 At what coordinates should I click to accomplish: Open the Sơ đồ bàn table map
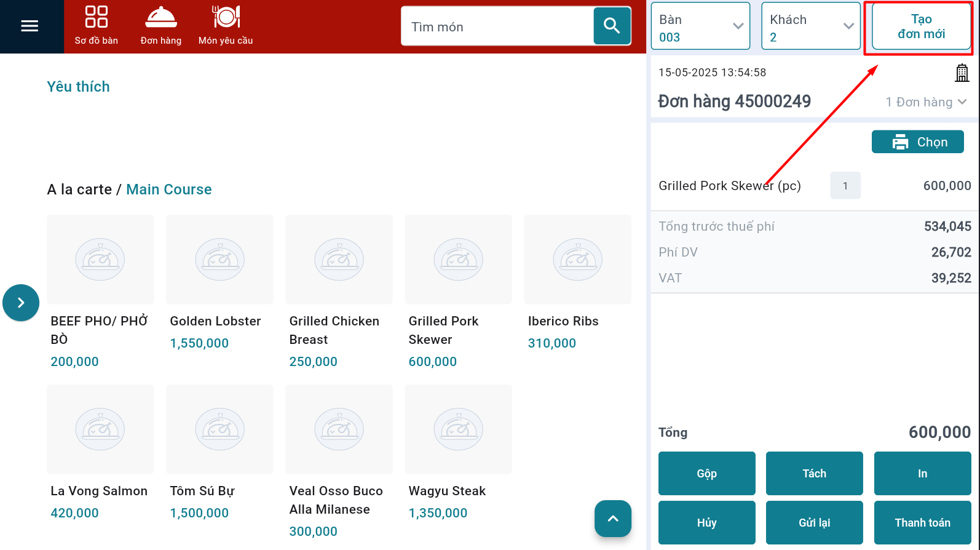(x=97, y=26)
